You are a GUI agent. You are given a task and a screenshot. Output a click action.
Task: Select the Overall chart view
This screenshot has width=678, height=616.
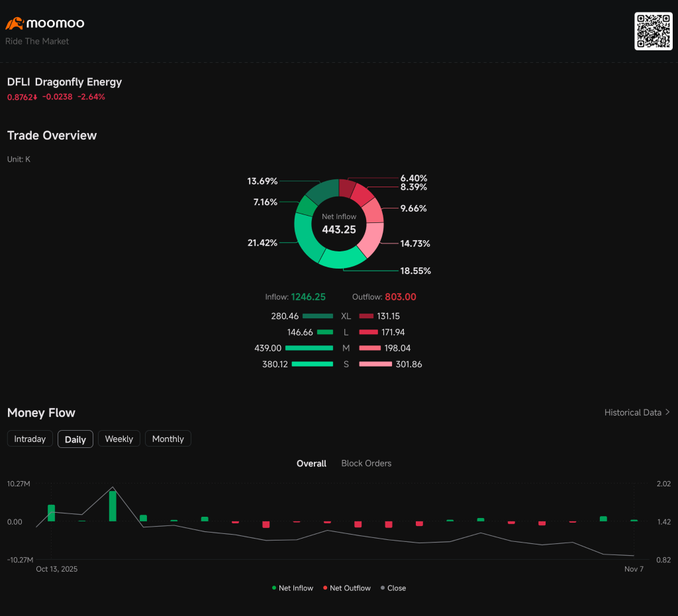point(311,463)
